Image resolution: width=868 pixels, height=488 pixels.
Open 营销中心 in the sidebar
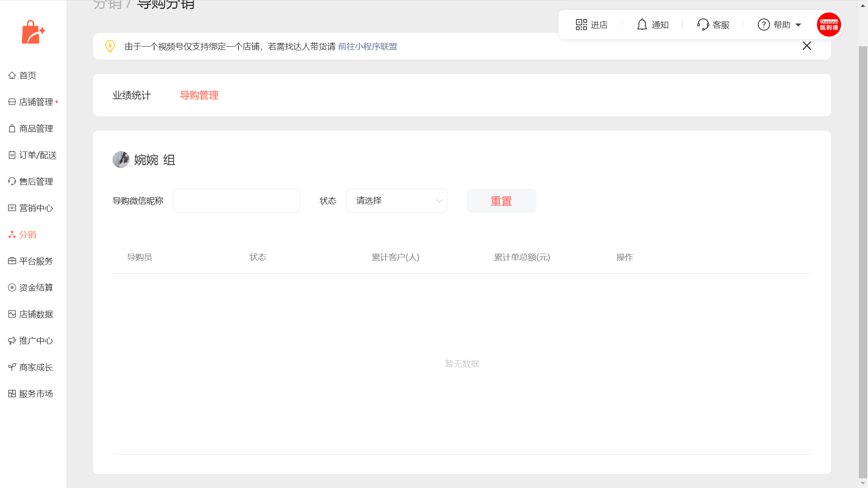tap(35, 208)
